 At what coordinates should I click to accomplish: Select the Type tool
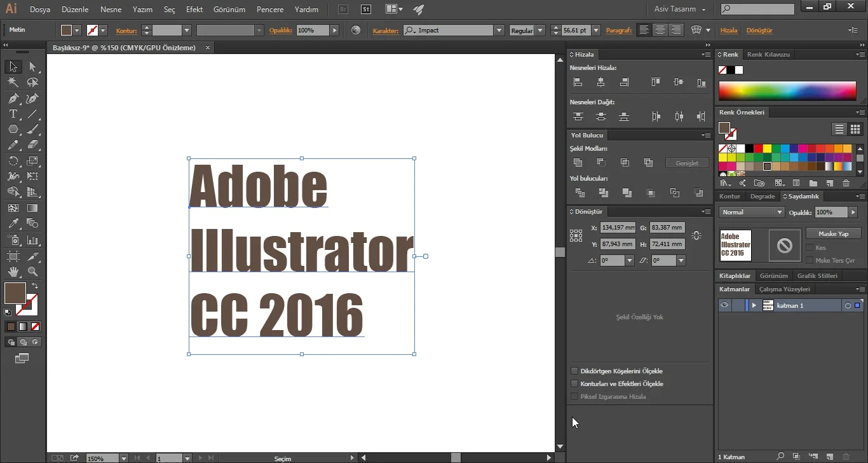pos(13,114)
